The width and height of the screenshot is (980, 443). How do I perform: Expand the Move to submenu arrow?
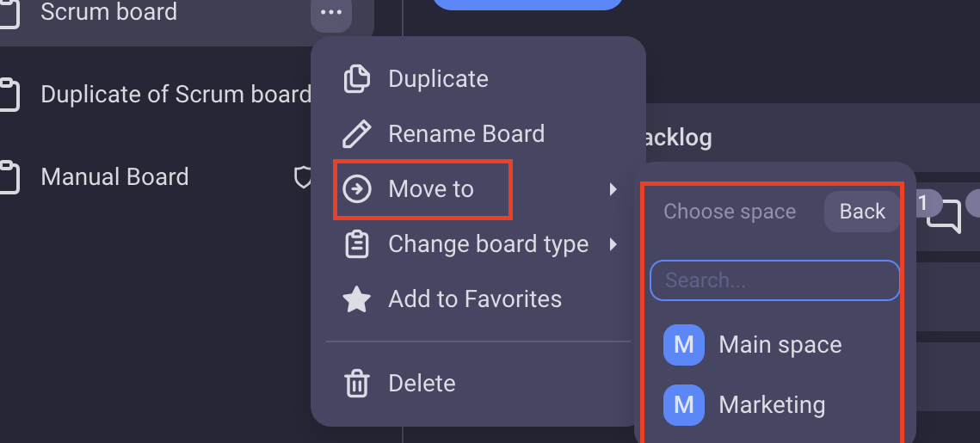[613, 188]
